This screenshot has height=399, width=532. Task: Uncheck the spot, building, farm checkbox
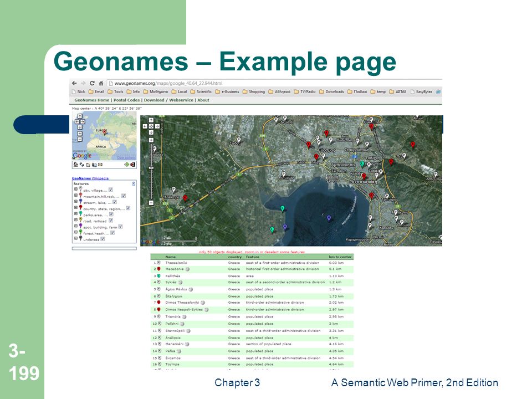coord(120,227)
